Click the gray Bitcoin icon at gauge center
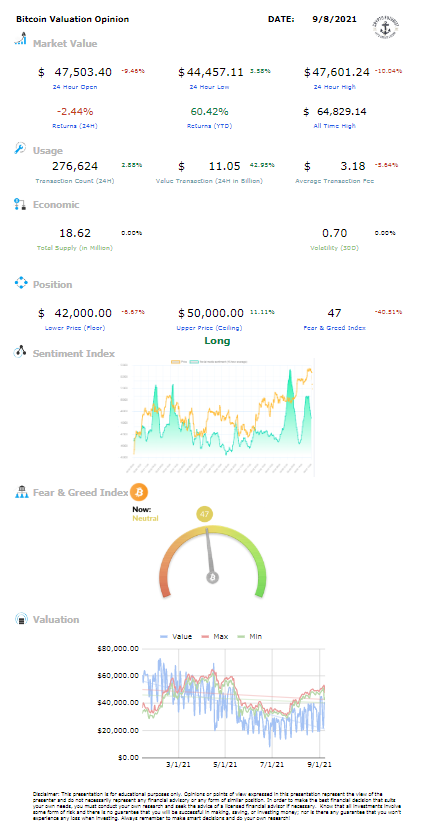 [212, 578]
